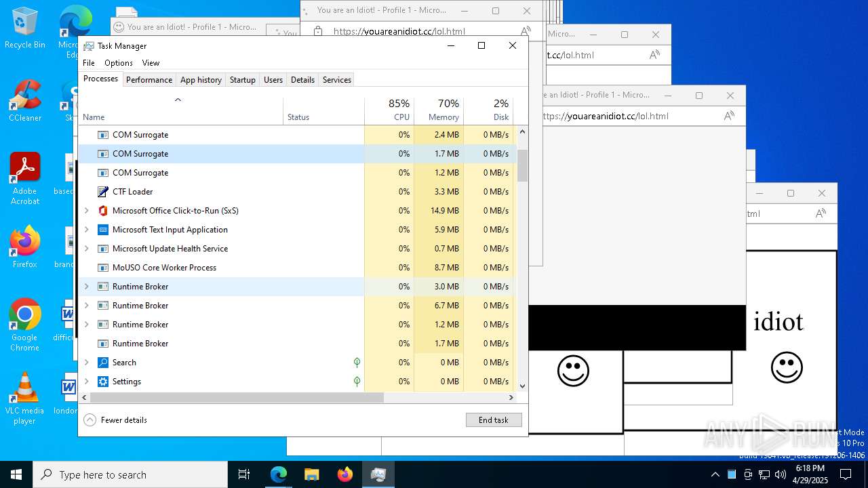This screenshot has width=868, height=488.
Task: Switch to the Startup tab
Action: (x=242, y=80)
